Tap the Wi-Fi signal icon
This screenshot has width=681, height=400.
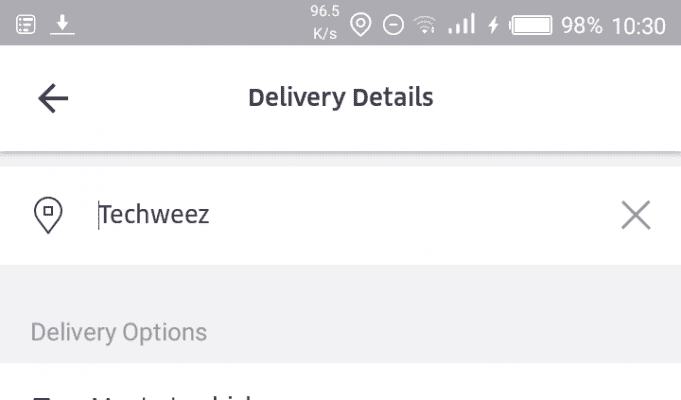pyautogui.click(x=425, y=24)
